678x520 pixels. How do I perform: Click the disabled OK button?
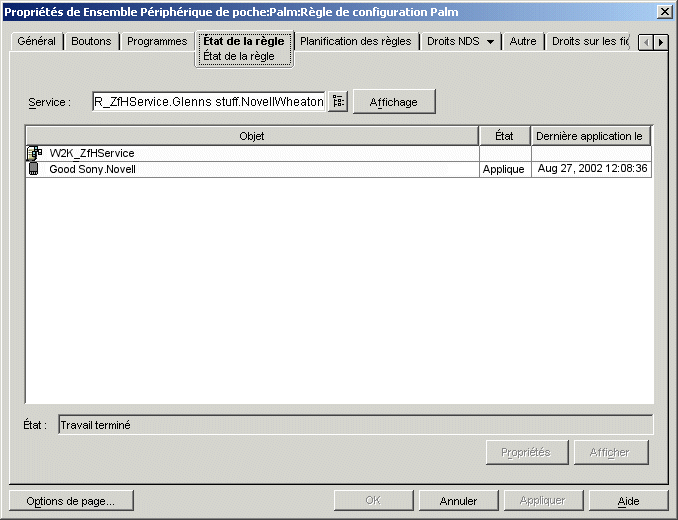click(x=373, y=501)
